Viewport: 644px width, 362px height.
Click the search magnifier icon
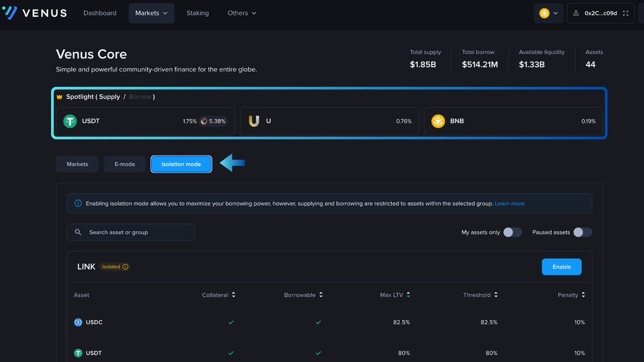click(x=78, y=232)
